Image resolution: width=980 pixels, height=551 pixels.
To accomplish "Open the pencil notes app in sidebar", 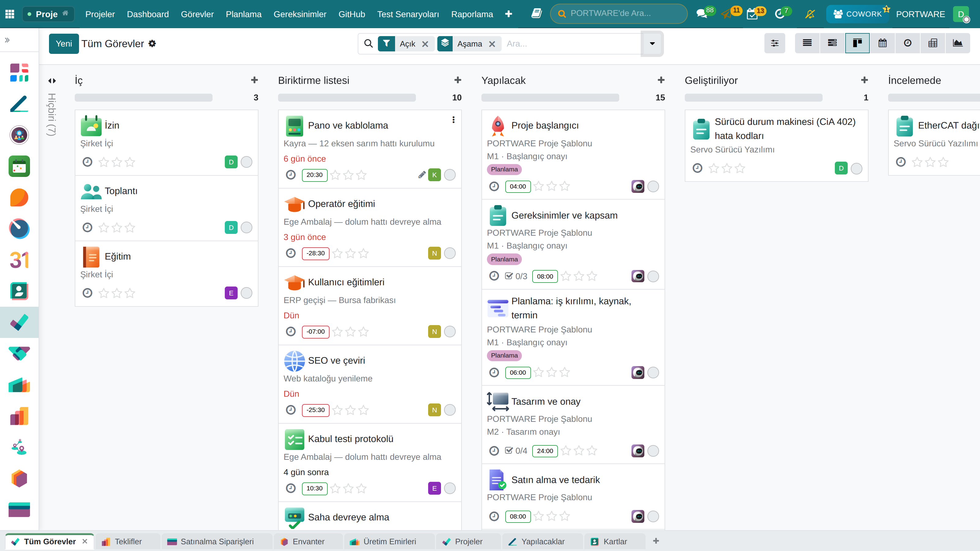I will 19,104.
